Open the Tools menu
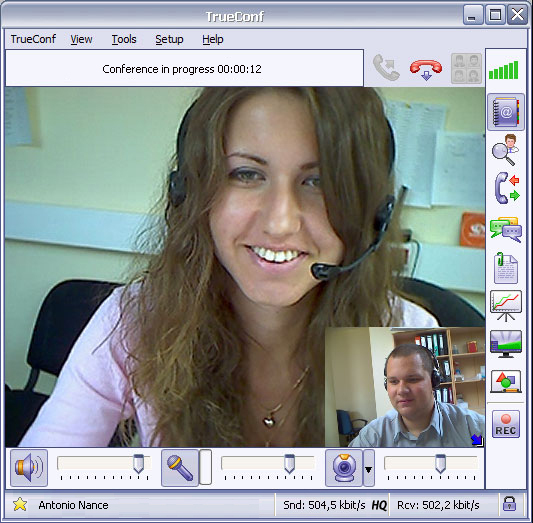533x523 pixels. [x=124, y=39]
